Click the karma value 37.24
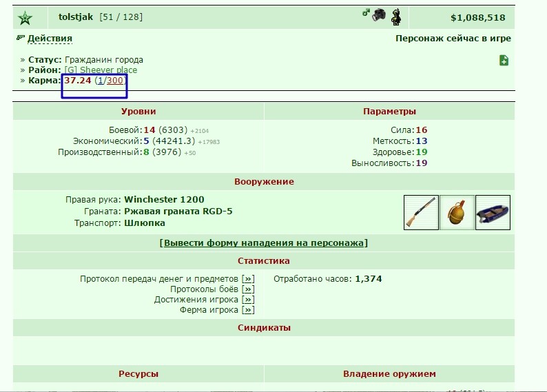Screen dimensions: 547x392 (77, 81)
